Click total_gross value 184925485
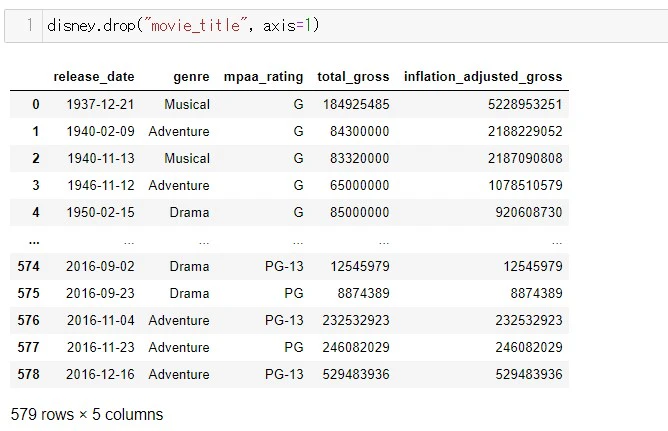 [356, 104]
